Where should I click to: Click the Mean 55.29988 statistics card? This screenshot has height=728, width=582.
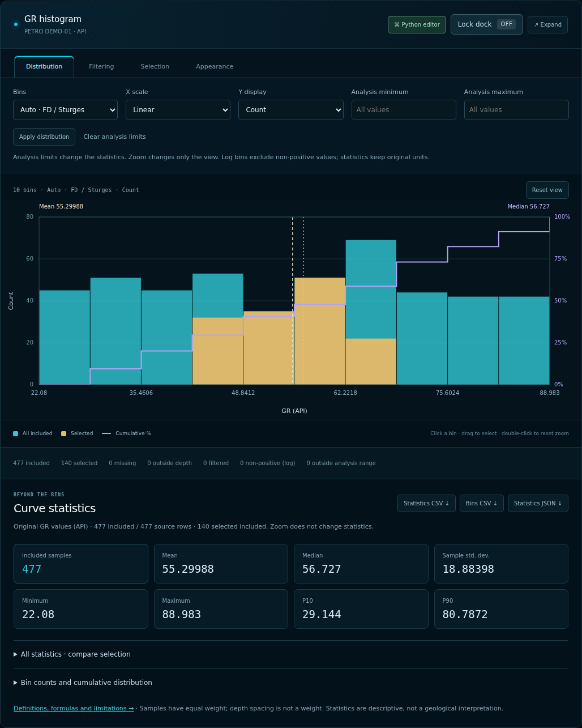point(221,564)
